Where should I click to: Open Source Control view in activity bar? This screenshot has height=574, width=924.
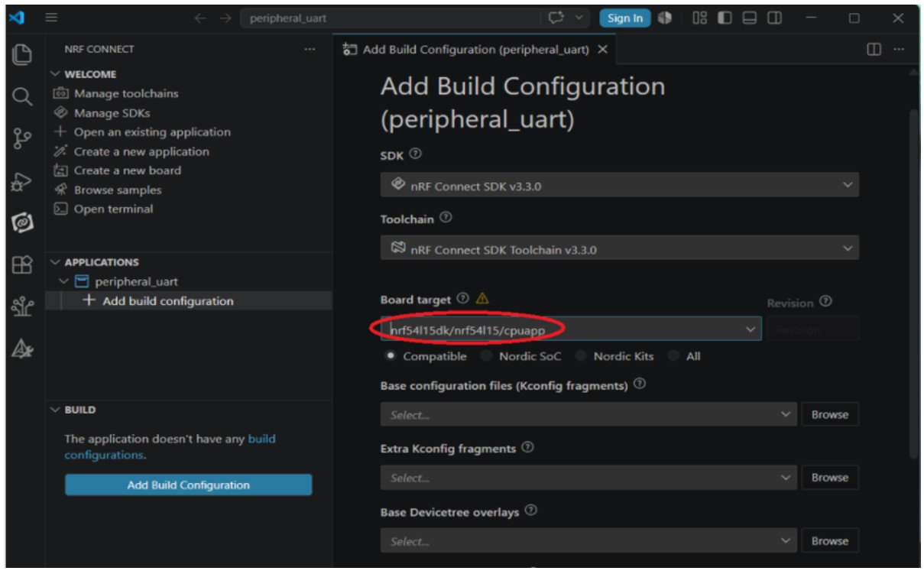[x=23, y=139]
